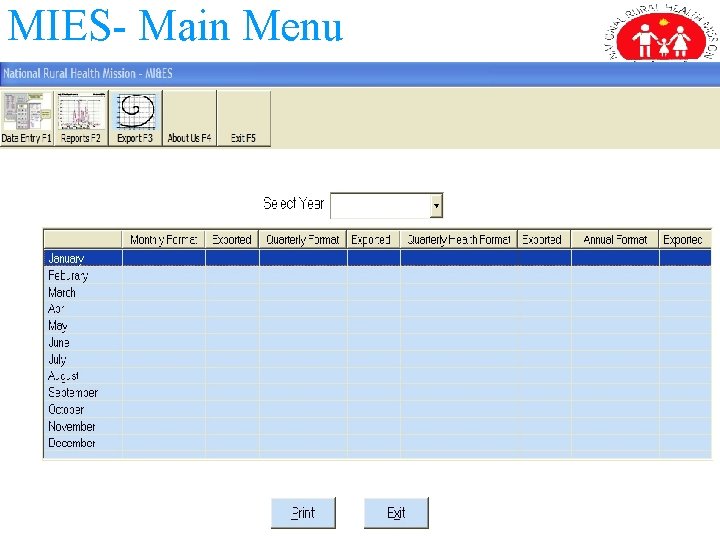Click Exit F5 toolbar button
Image resolution: width=720 pixels, height=540 pixels.
pos(243,118)
